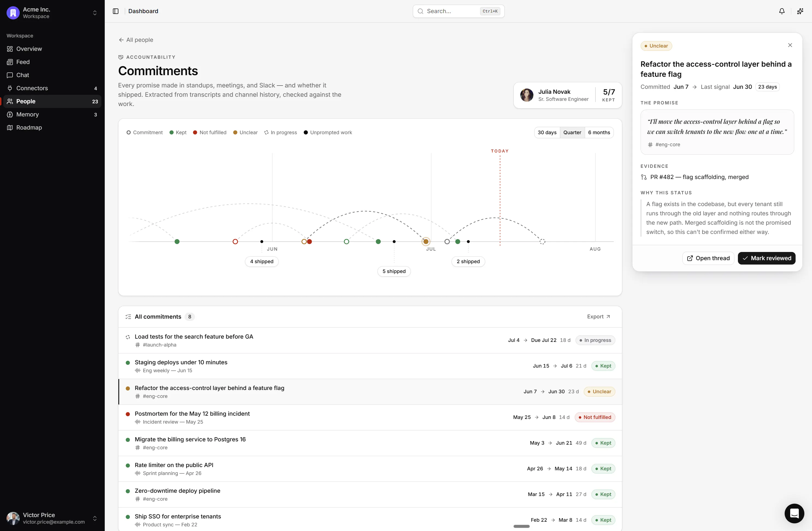Go back to All people
The height and width of the screenshot is (531, 812).
136,40
